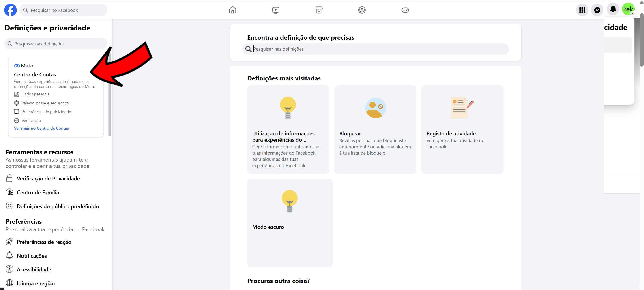The image size is (644, 290).
Task: Focus the sidebar Pesquisar nas definições field
Action: point(56,44)
